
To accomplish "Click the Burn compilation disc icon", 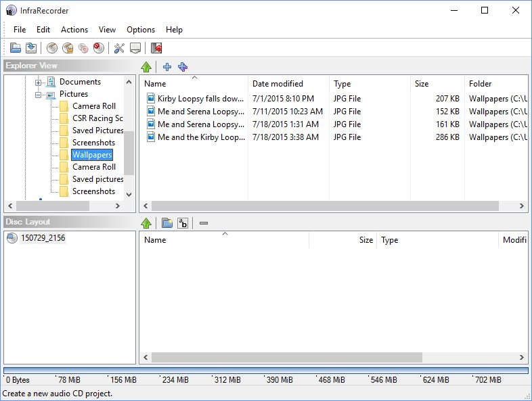I will (52, 48).
